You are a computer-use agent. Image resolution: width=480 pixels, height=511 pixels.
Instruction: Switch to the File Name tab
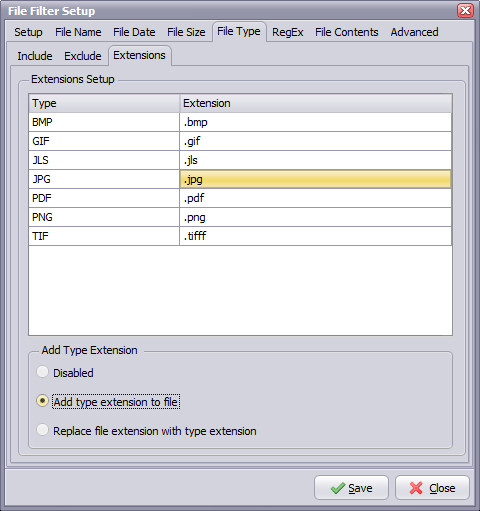(x=78, y=32)
